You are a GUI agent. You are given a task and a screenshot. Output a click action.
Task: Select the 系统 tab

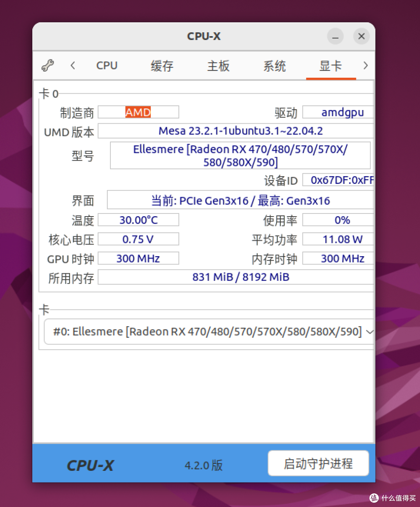[275, 66]
